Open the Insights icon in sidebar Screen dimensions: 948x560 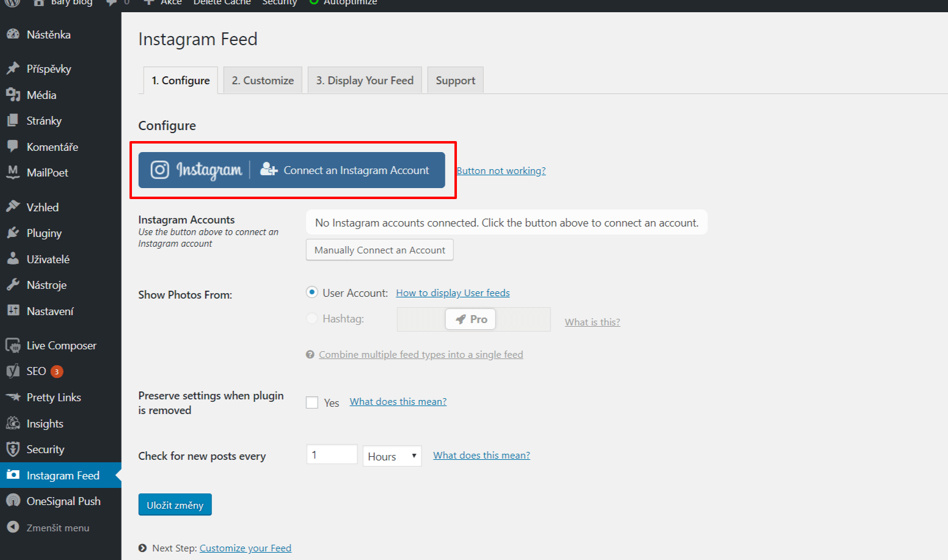click(13, 423)
